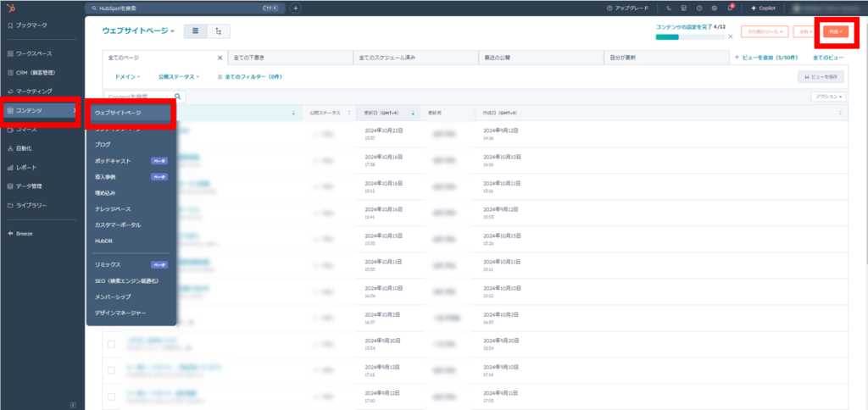Screen dimensions: 868x410
Task: Select the bottom row checkbox
Action: (111, 395)
